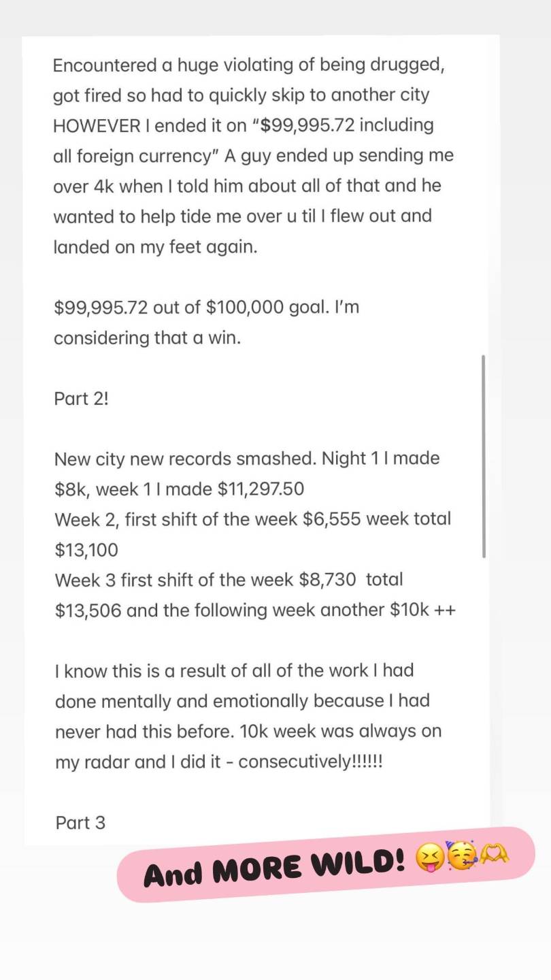
Task: Click the '$8,730' Week 3 amount
Action: [327, 580]
